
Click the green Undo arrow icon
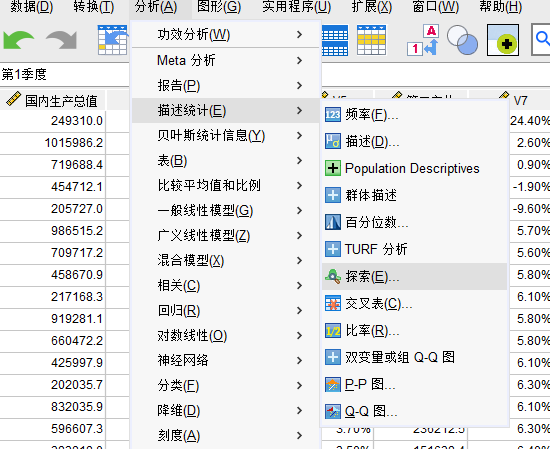[19, 40]
